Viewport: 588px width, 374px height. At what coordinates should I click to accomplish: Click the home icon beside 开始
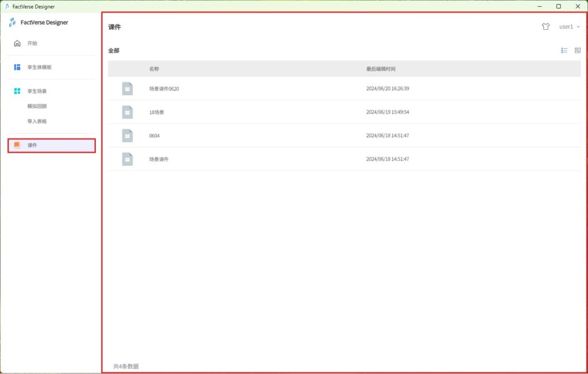(x=17, y=43)
